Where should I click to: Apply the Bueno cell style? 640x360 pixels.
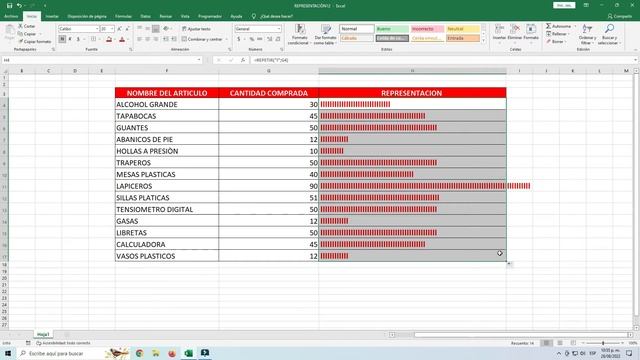(x=392, y=29)
